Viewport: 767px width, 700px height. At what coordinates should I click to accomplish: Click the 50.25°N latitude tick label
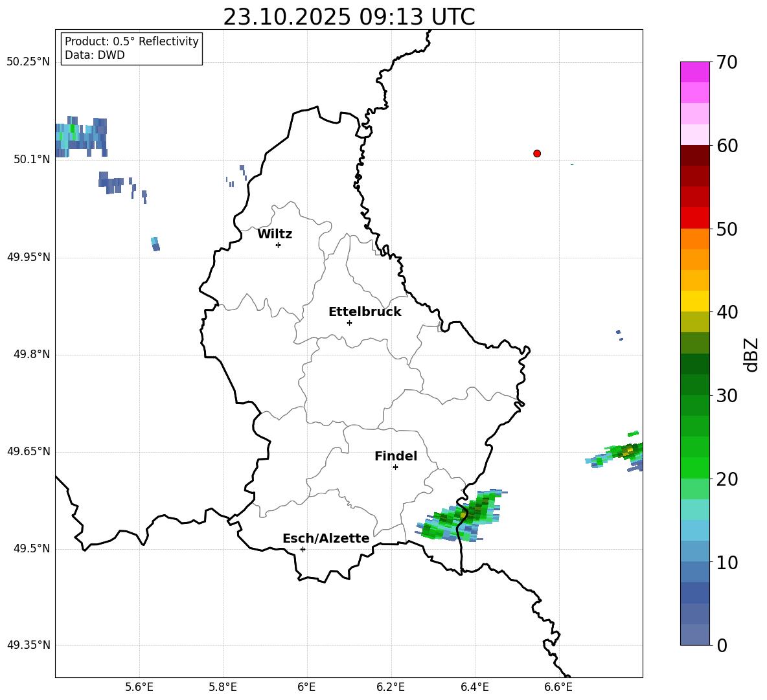point(28,62)
